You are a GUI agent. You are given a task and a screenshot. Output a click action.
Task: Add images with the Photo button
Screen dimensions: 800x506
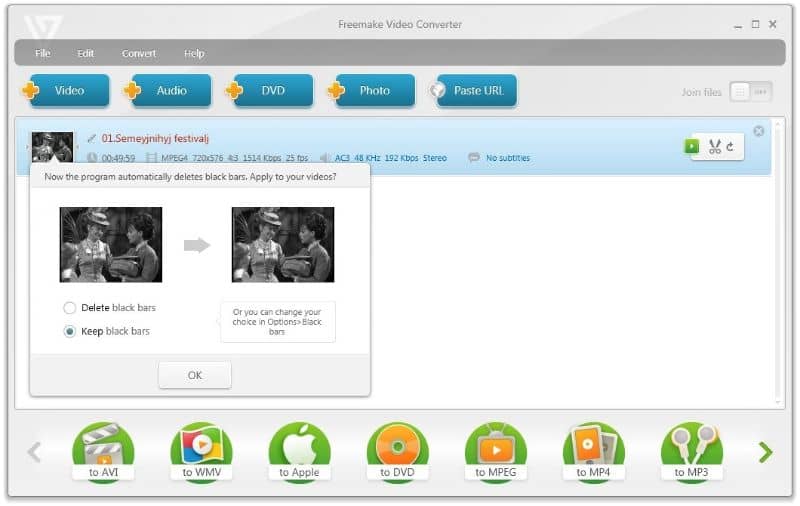tap(374, 91)
